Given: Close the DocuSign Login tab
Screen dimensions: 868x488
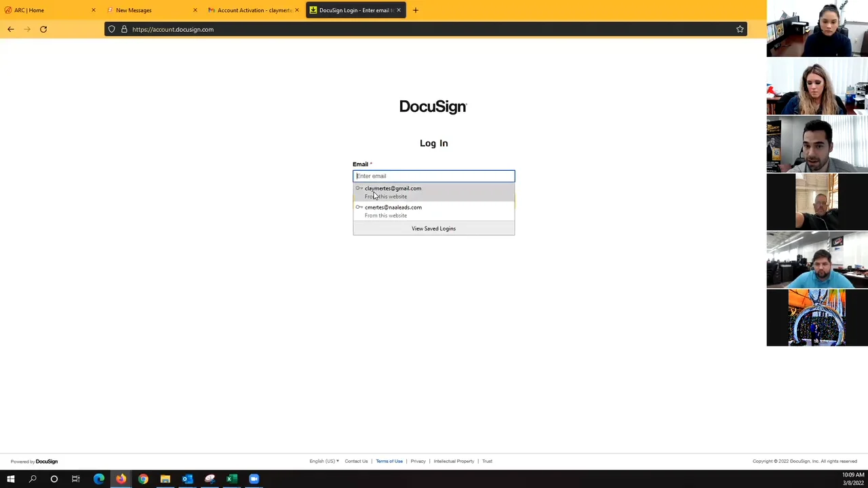Looking at the screenshot, I should pyautogui.click(x=399, y=10).
